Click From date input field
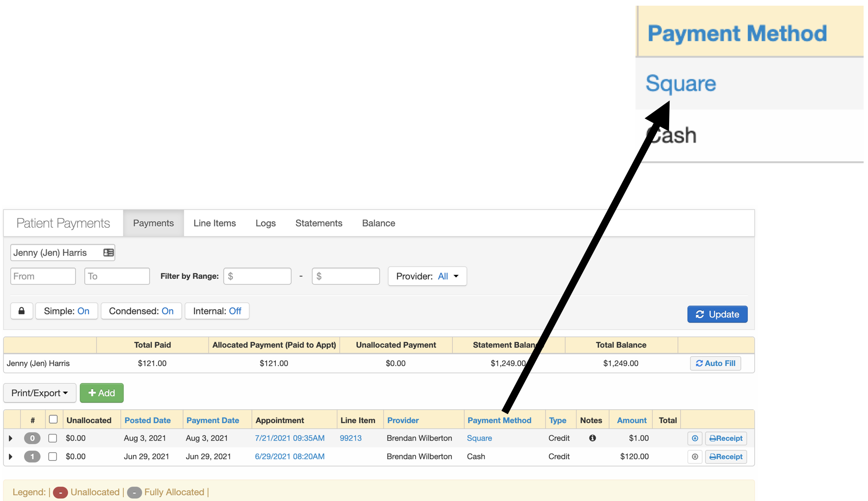Viewport: 868px width, 501px height. [43, 276]
